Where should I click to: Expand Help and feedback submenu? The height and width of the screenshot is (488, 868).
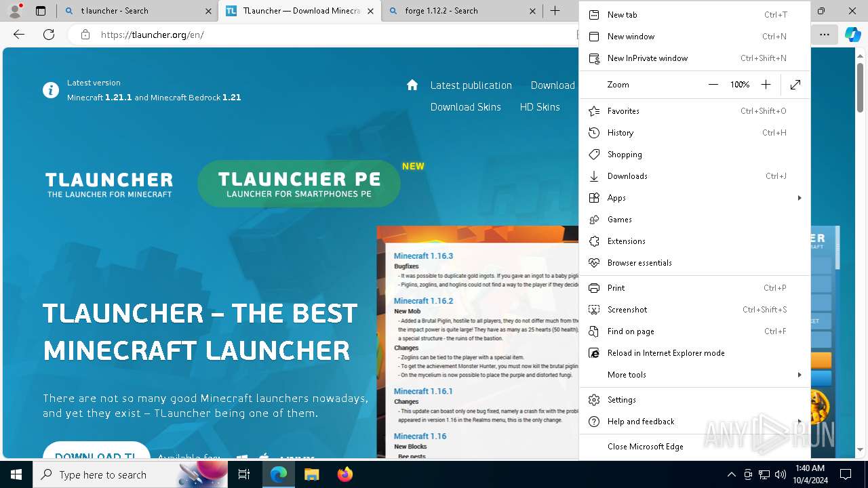pos(694,422)
